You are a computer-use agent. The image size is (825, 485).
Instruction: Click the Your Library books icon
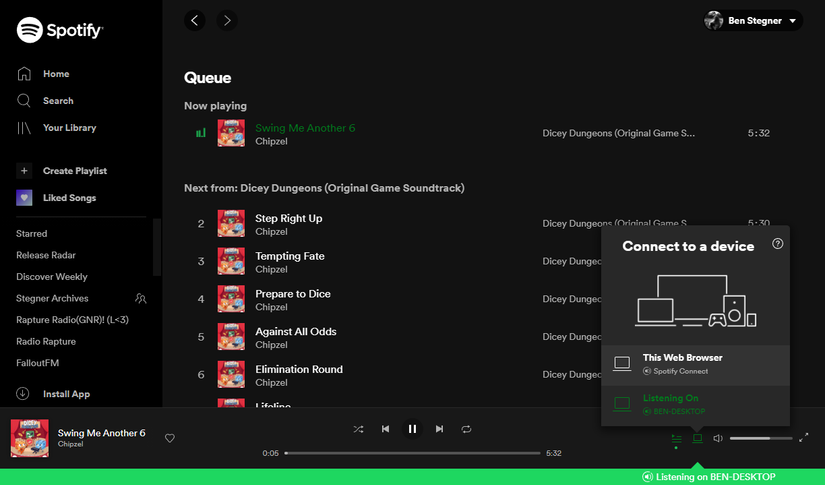pyautogui.click(x=24, y=128)
